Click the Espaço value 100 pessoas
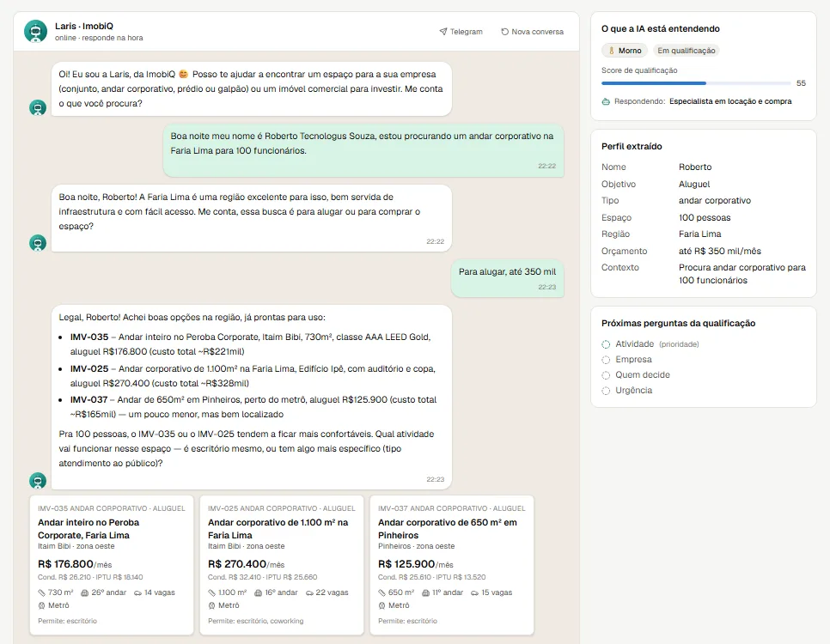This screenshot has height=644, width=830. [705, 217]
